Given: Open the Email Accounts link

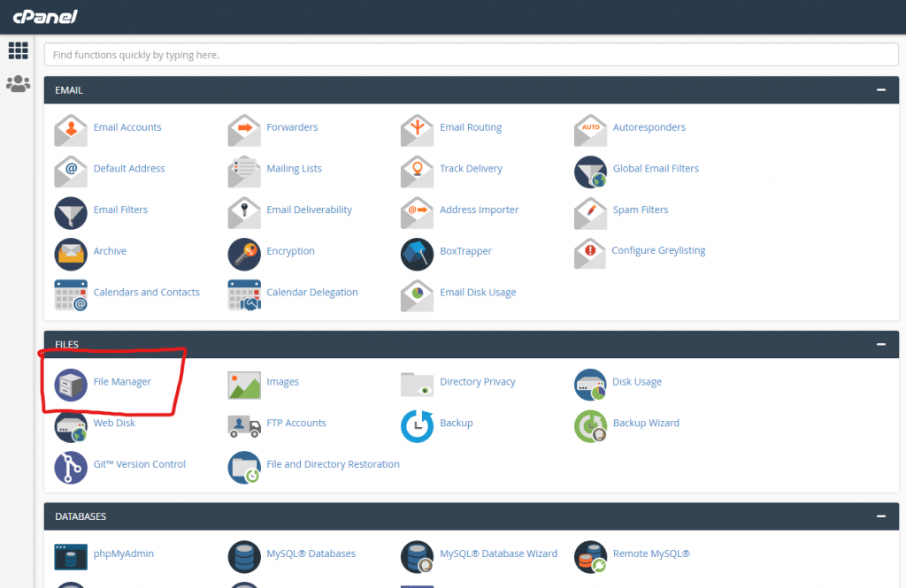Looking at the screenshot, I should [127, 127].
